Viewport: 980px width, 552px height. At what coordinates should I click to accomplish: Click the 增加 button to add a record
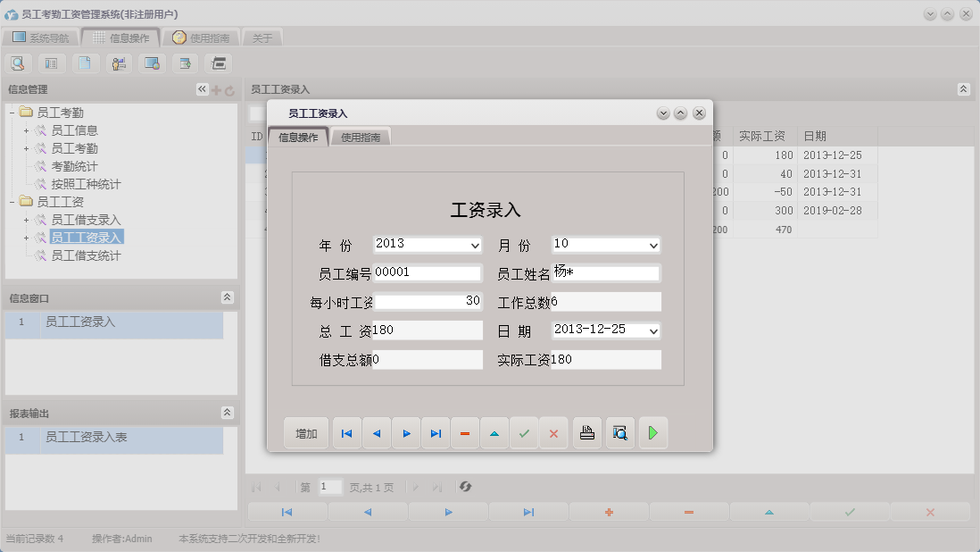point(306,433)
